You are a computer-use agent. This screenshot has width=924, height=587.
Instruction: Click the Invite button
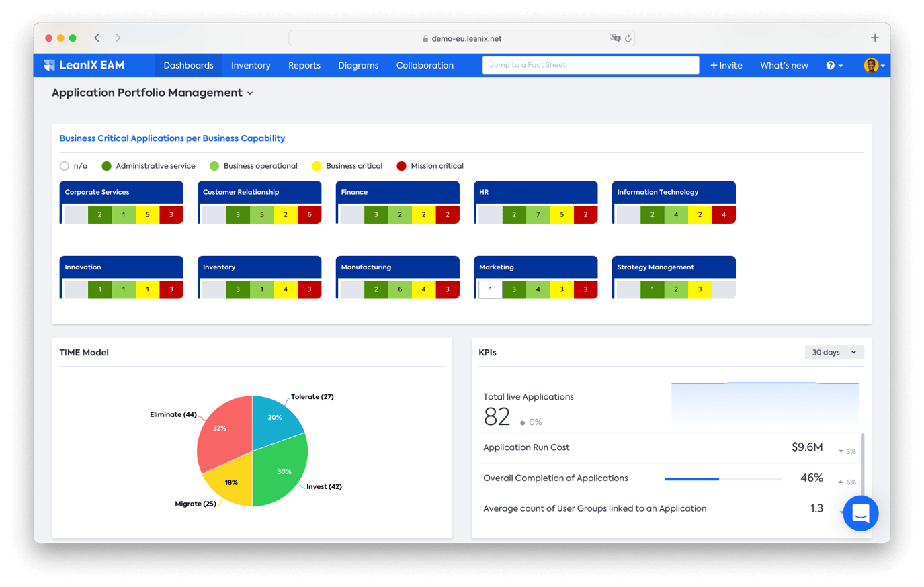(726, 65)
